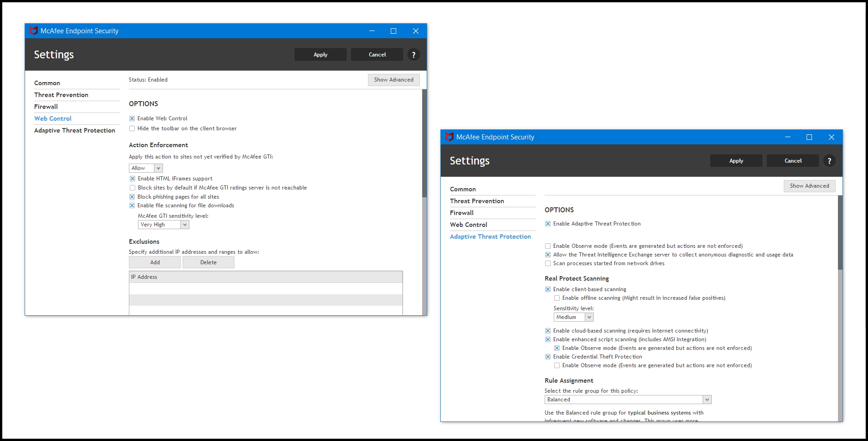Select Adaptive Threat Protection in right window sidebar
This screenshot has width=868, height=441.
click(490, 236)
